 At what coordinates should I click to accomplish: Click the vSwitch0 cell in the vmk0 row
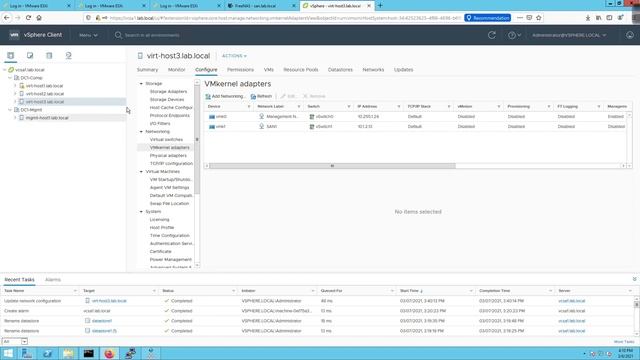point(324,117)
